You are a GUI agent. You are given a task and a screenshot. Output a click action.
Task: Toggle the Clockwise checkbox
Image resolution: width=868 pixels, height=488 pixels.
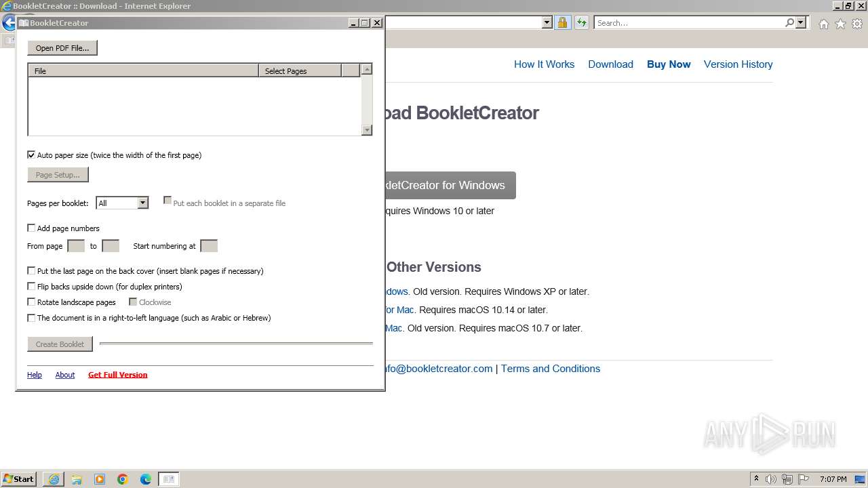point(133,302)
